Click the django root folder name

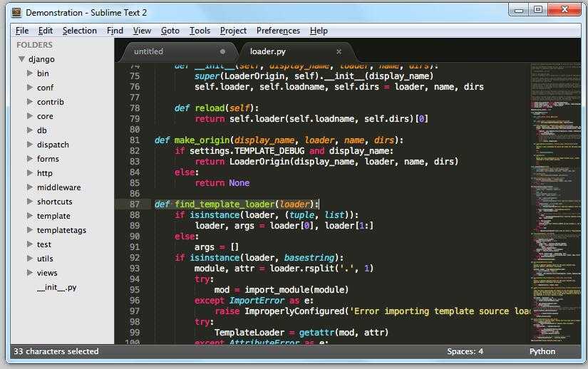click(x=41, y=59)
